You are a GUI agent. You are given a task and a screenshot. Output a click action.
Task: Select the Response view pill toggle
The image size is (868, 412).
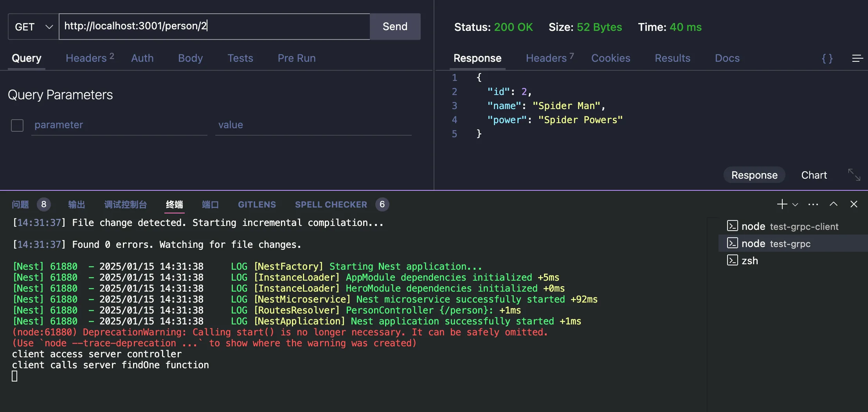754,175
